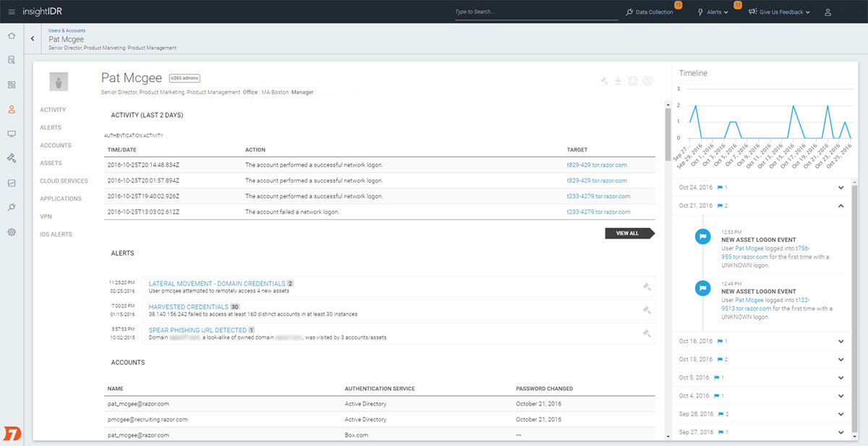Go to the Home sidebar icon
The height and width of the screenshot is (446, 868).
12,35
